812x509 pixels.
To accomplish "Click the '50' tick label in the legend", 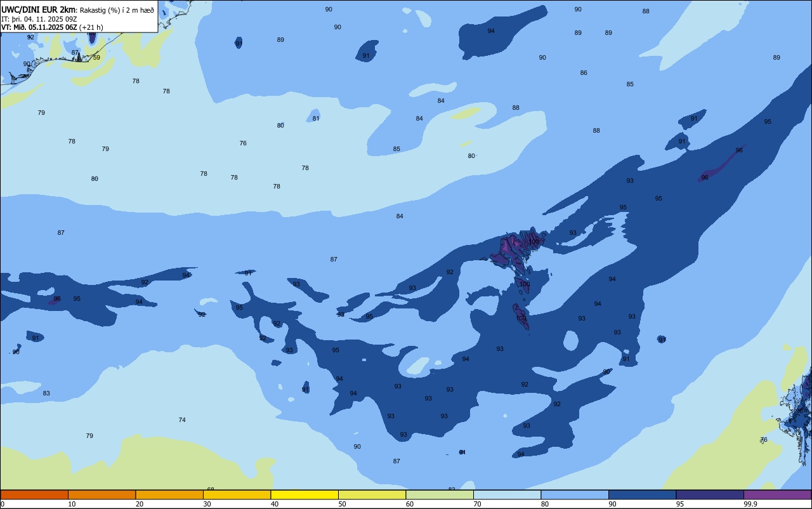I will click(342, 504).
